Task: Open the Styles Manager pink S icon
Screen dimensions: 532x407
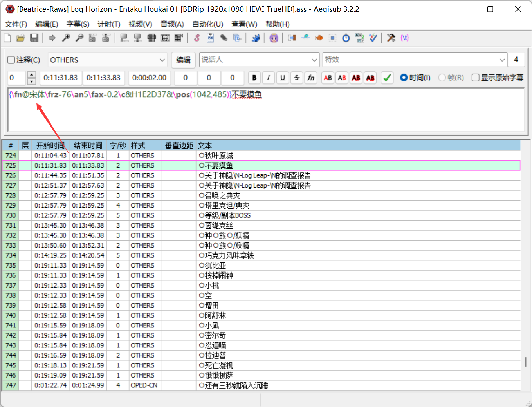Action: coord(197,38)
